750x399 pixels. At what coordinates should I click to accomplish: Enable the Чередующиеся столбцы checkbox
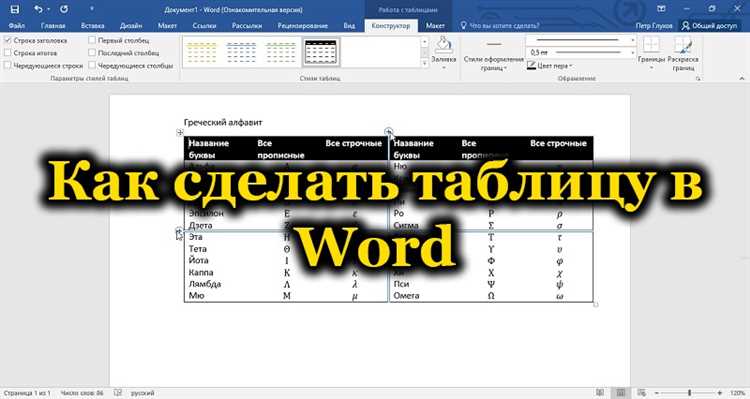(x=92, y=66)
